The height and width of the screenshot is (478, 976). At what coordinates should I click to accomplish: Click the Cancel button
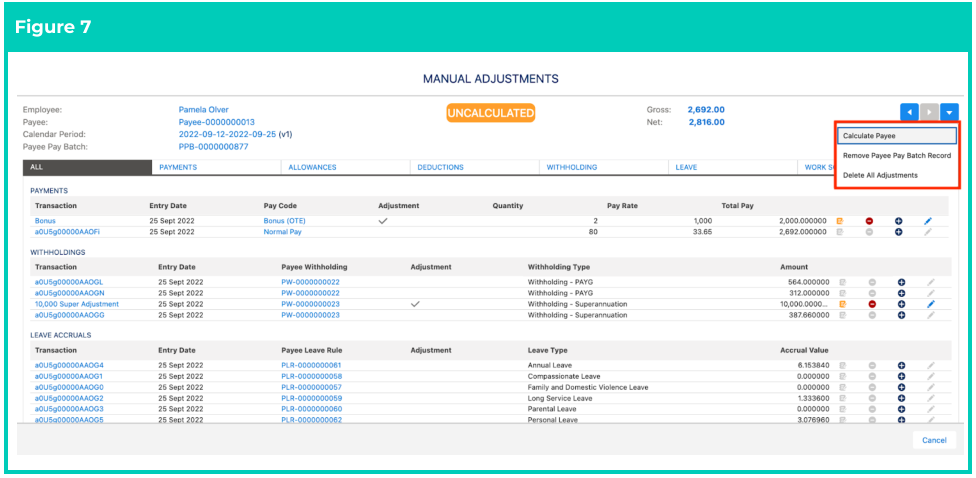pyautogui.click(x=934, y=440)
